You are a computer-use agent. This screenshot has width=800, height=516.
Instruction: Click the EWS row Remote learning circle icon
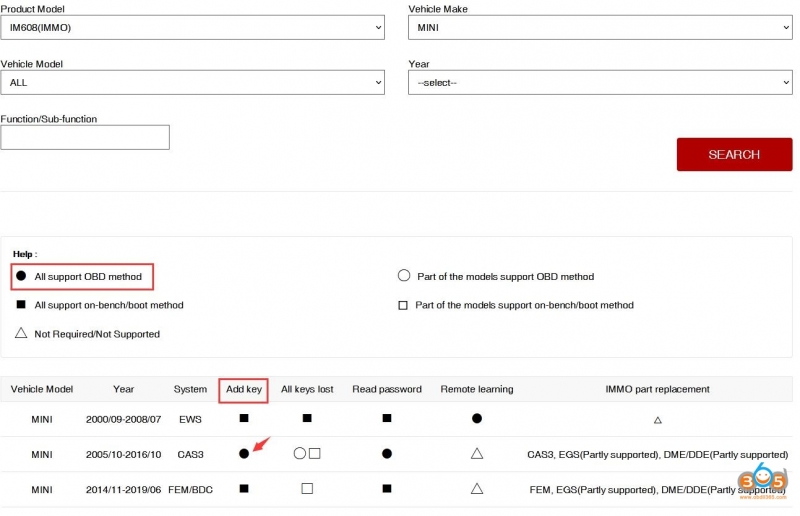tap(477, 419)
